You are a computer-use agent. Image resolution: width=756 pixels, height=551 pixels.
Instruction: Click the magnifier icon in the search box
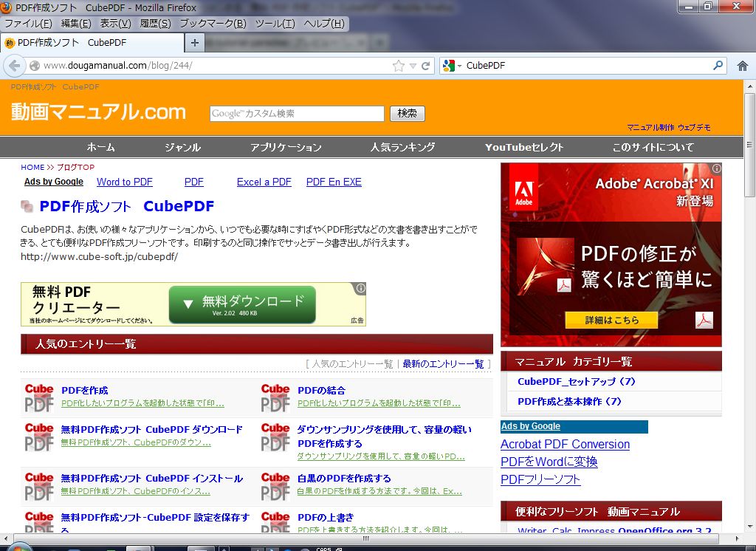coord(717,65)
